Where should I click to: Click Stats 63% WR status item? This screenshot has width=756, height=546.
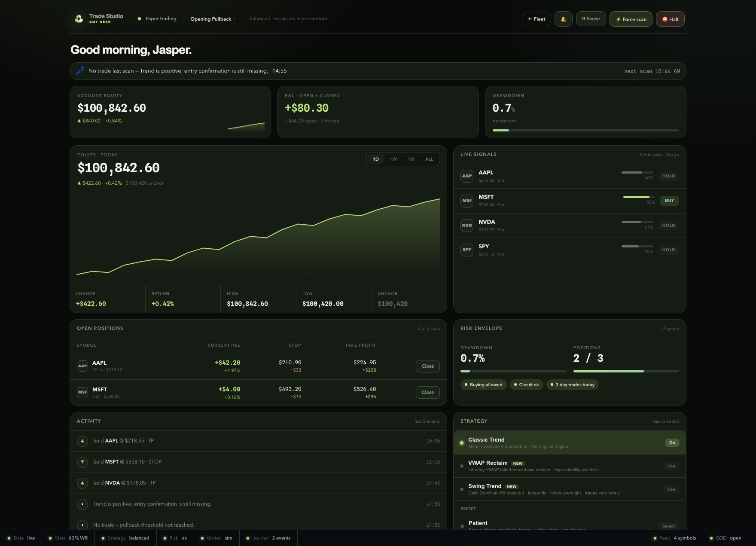tap(68, 538)
